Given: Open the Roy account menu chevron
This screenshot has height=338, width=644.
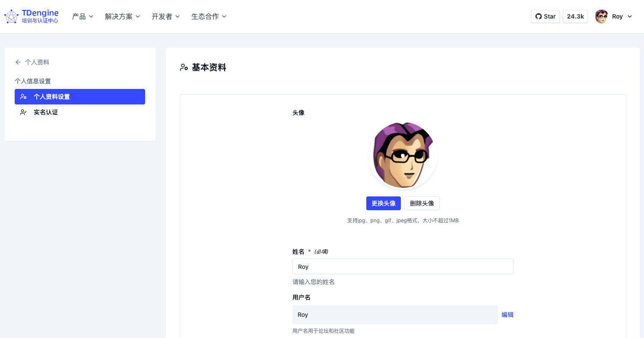Looking at the screenshot, I should [x=629, y=16].
